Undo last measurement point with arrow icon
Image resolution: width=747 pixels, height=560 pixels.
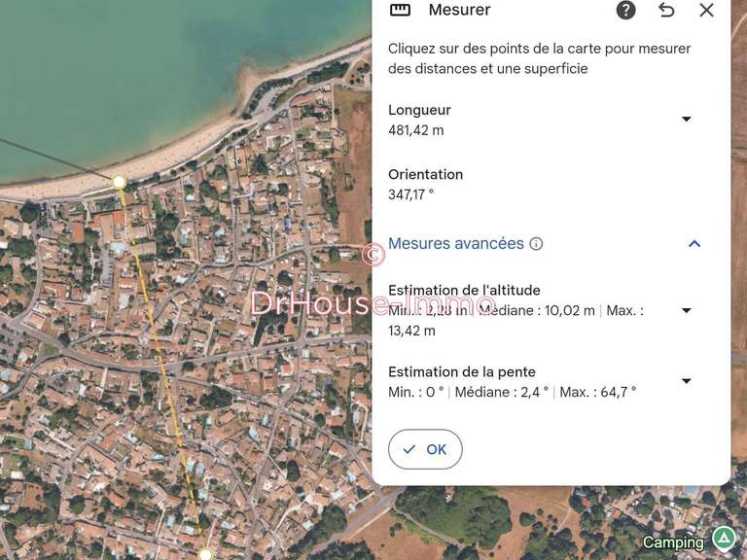tap(666, 10)
